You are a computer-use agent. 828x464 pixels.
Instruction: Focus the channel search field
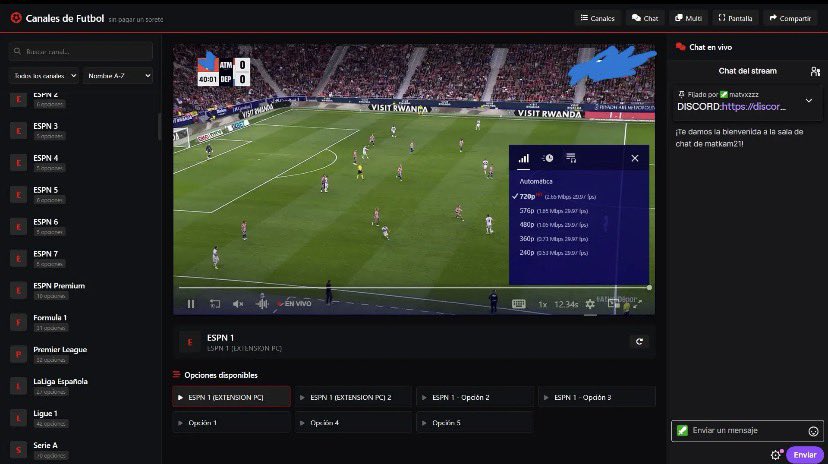81,51
